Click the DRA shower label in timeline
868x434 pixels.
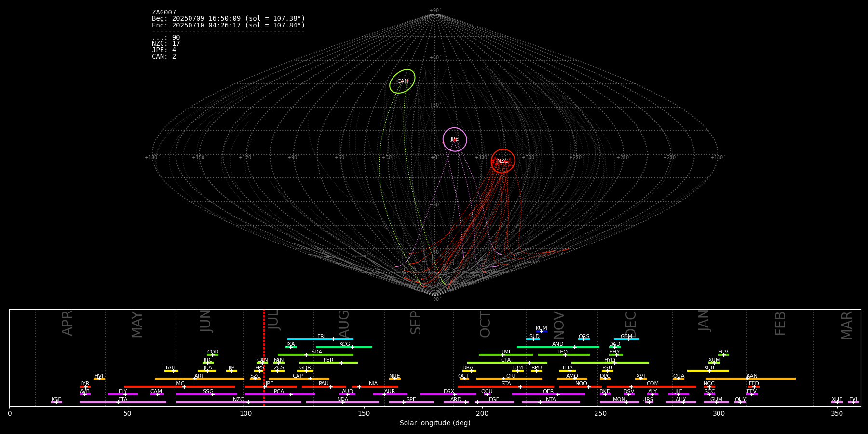pos(468,368)
